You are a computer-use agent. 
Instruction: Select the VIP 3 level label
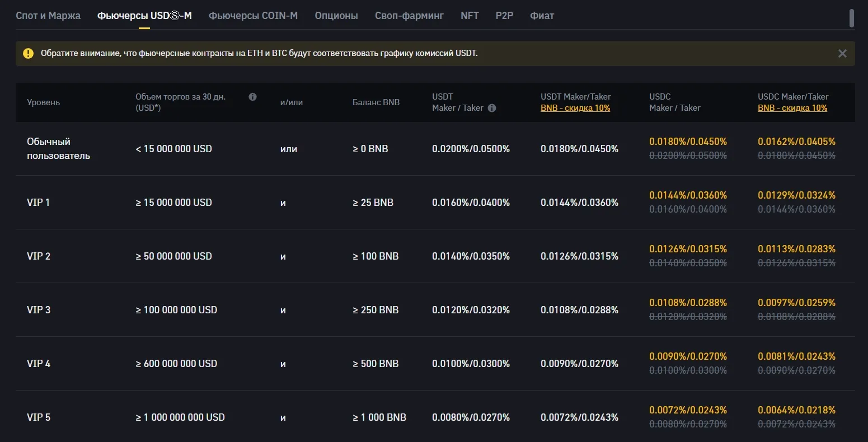[39, 310]
